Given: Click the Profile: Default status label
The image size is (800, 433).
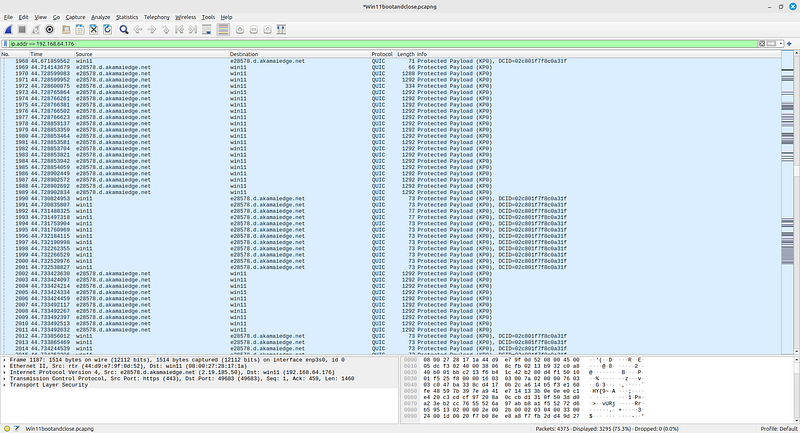Looking at the screenshot, I should coord(779,429).
